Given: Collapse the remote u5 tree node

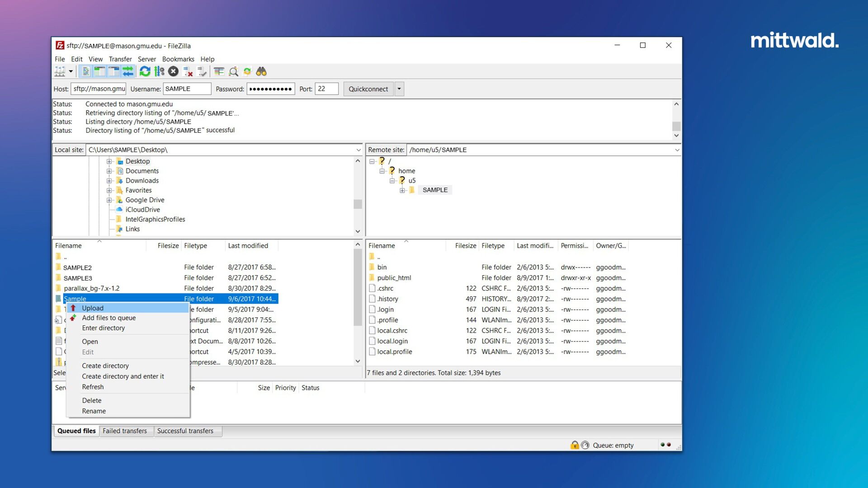Looking at the screenshot, I should (x=392, y=181).
